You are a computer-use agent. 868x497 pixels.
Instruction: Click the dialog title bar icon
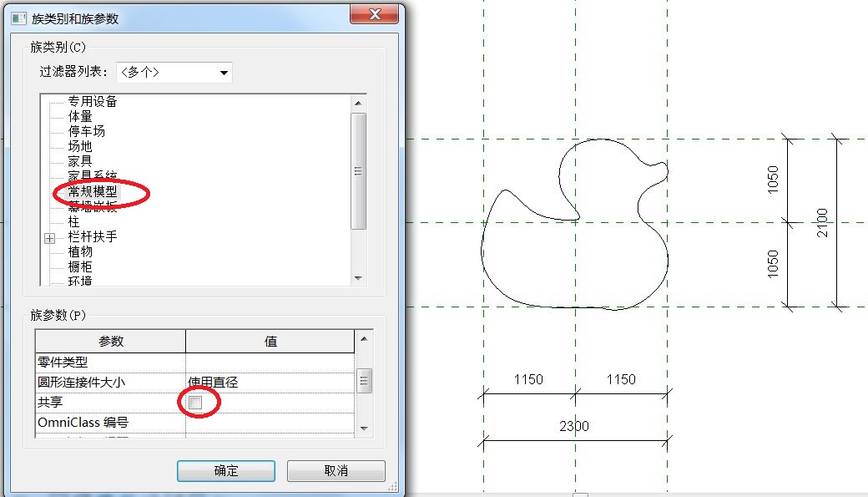coord(18,19)
